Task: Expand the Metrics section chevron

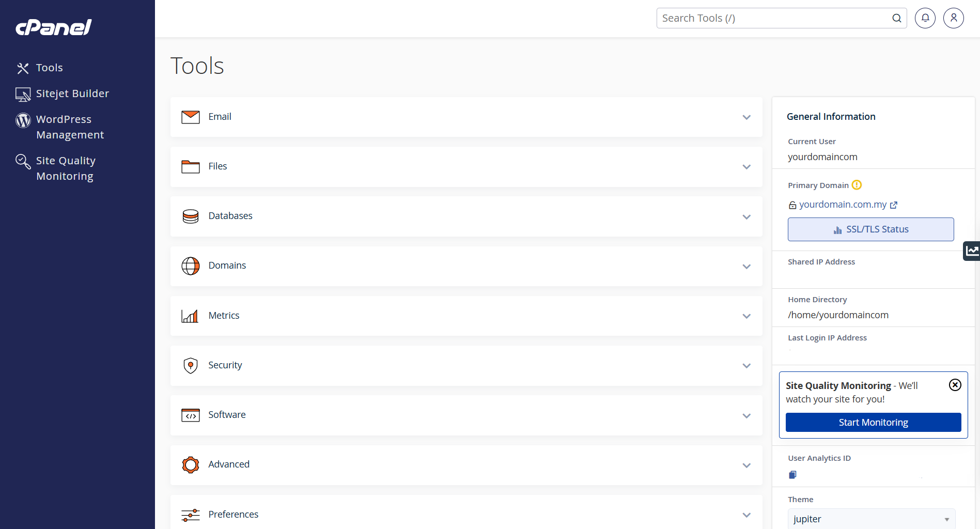Action: (x=746, y=316)
